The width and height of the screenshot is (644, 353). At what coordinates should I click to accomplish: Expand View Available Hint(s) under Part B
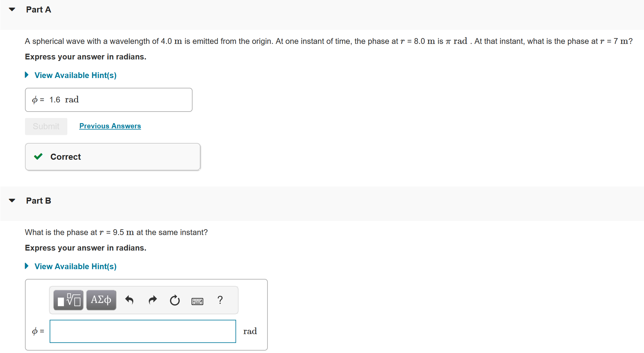tap(75, 266)
